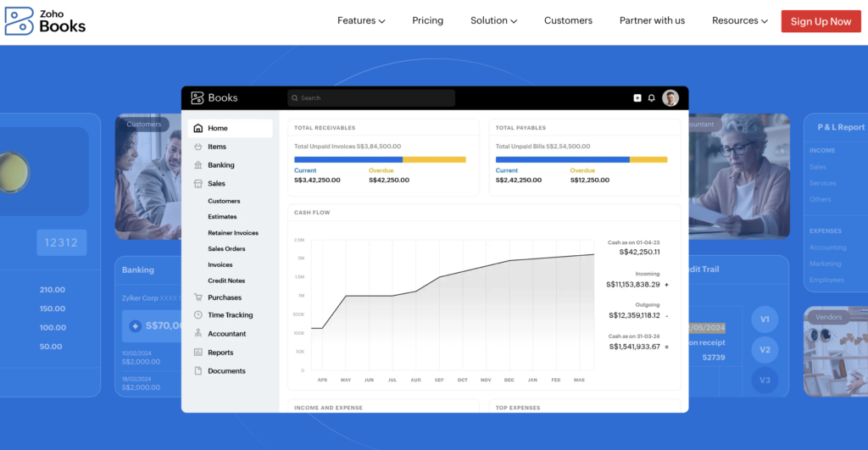
Task: Expand the Resources dropdown menu
Action: (x=740, y=20)
